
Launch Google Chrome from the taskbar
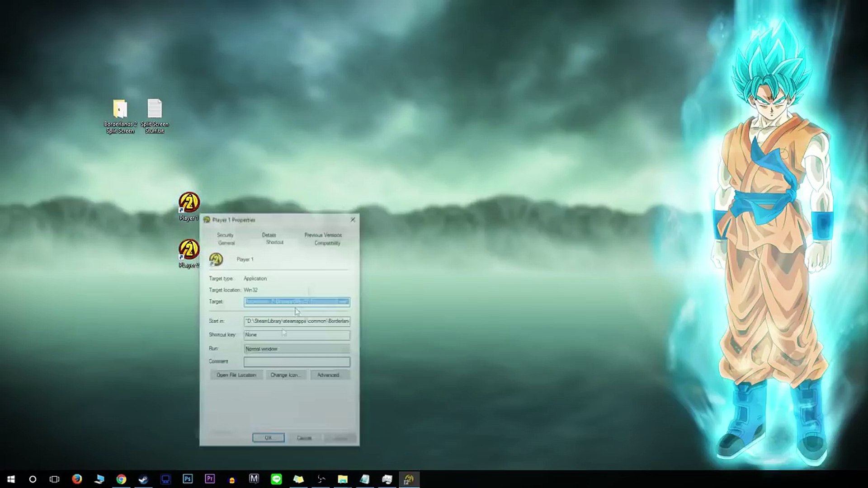pyautogui.click(x=121, y=479)
